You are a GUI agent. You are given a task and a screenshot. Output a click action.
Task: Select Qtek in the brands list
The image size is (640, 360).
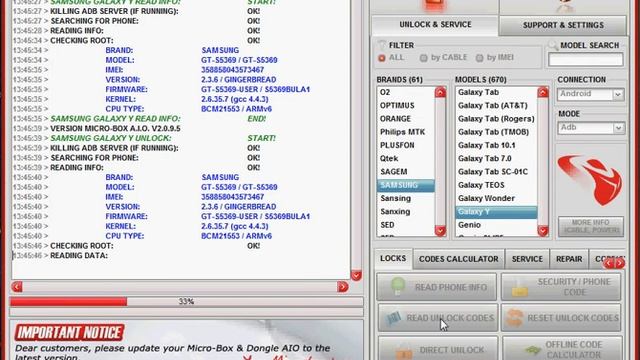pyautogui.click(x=405, y=158)
